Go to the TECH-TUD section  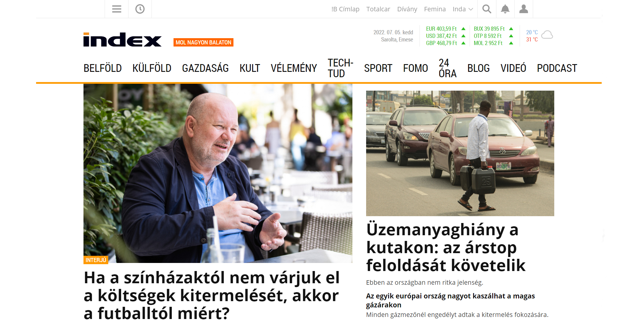tap(340, 68)
